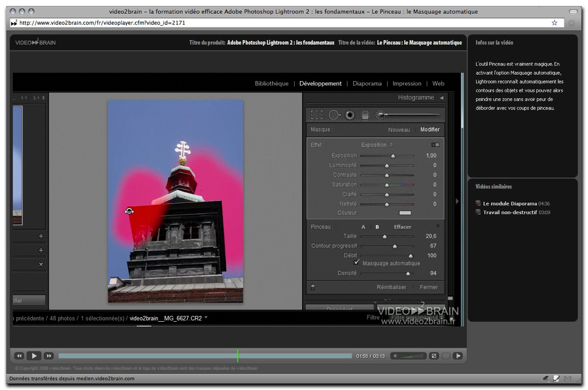Open the Effet Exposition preset dropdown
Screen dimensions: 588x390
point(377,145)
